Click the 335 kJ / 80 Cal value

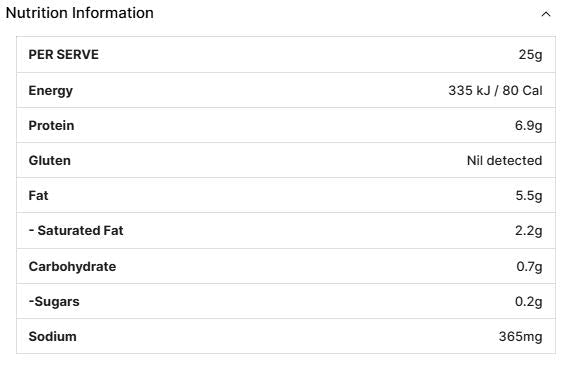[x=495, y=90]
